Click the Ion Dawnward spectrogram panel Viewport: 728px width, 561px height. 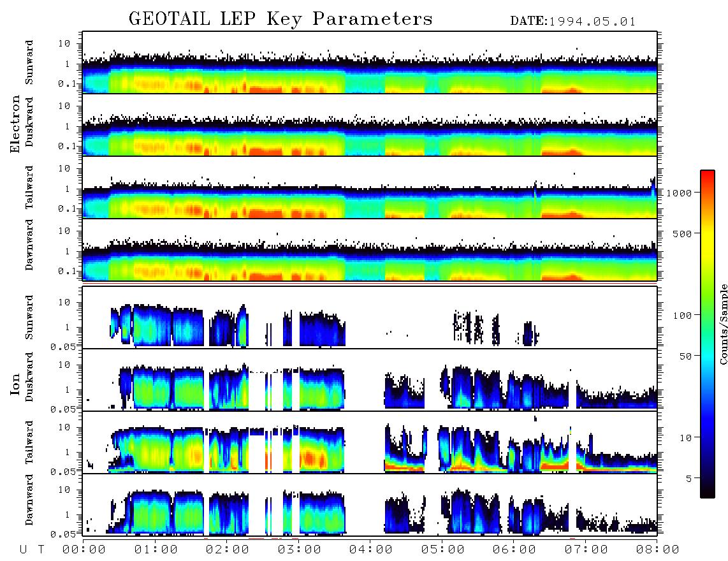(x=370, y=505)
